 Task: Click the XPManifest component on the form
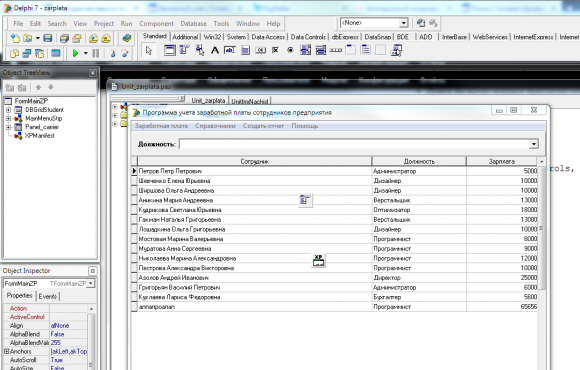(x=318, y=261)
